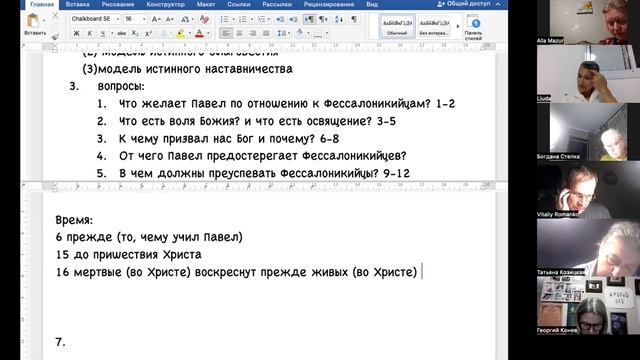Switch to the Рисование tab

[x=118, y=4]
